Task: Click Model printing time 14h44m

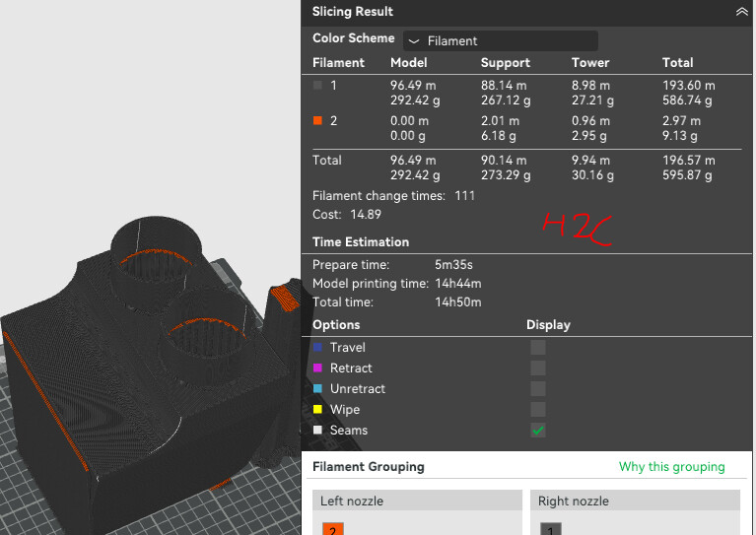Action: click(x=458, y=284)
